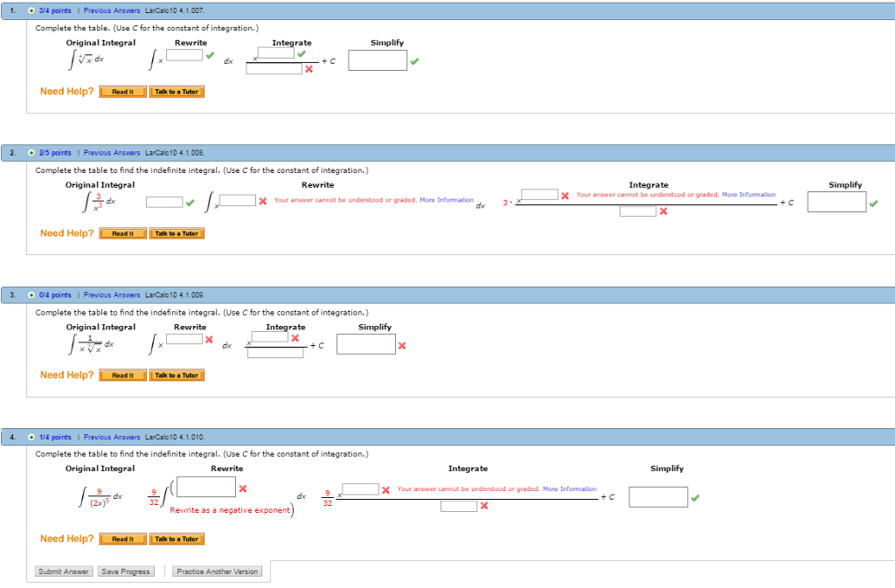
Task: Click the red X in problem 3 Integrate numerator
Action: click(x=295, y=339)
